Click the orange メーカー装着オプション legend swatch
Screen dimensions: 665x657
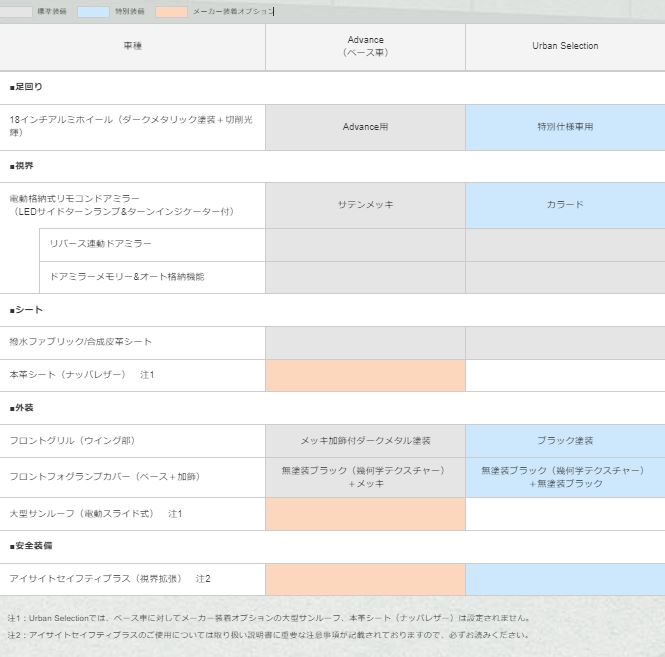[x=171, y=12]
